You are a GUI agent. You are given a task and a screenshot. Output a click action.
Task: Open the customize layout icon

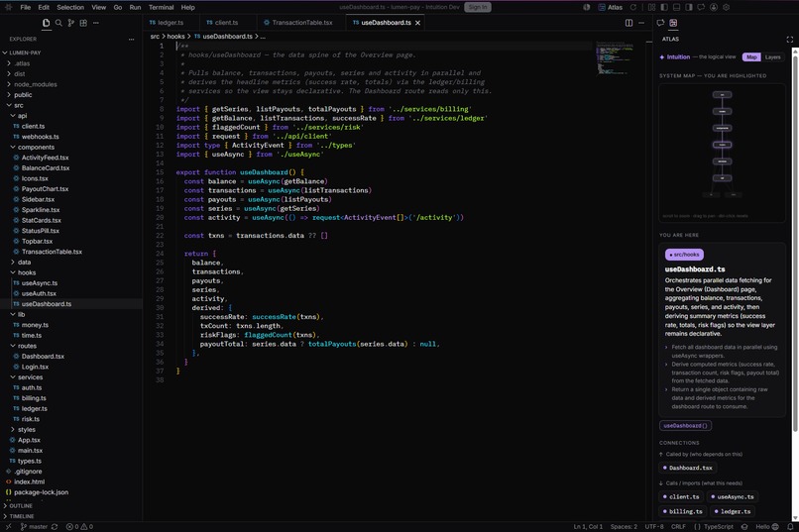pyautogui.click(x=651, y=7)
